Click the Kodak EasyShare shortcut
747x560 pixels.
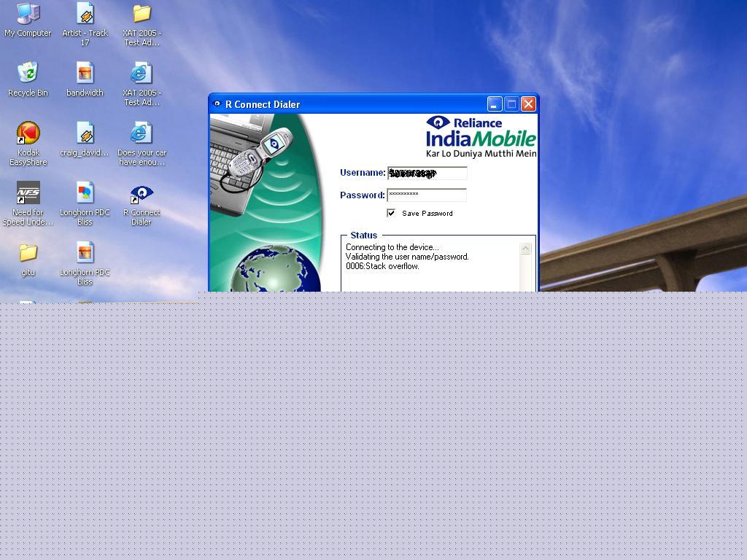click(x=28, y=133)
